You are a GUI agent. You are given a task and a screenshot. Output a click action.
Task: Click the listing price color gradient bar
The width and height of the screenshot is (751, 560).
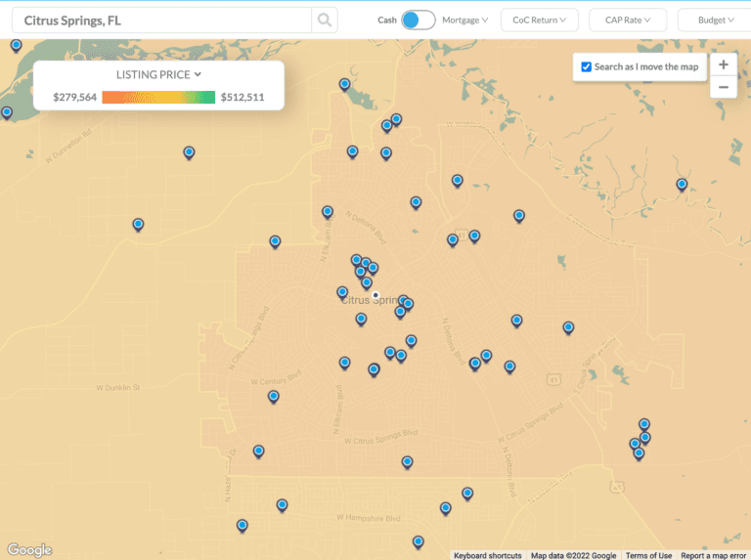[158, 97]
